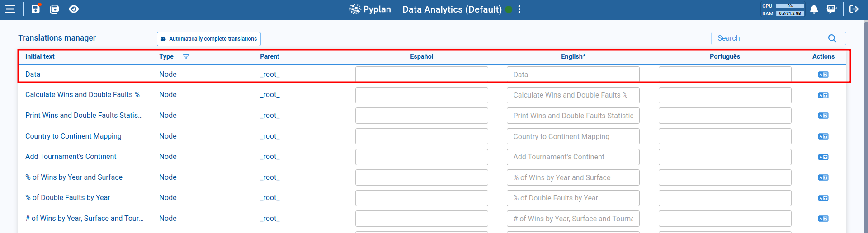The image size is (868, 233).
Task: Click the logout icon
Action: click(x=854, y=9)
